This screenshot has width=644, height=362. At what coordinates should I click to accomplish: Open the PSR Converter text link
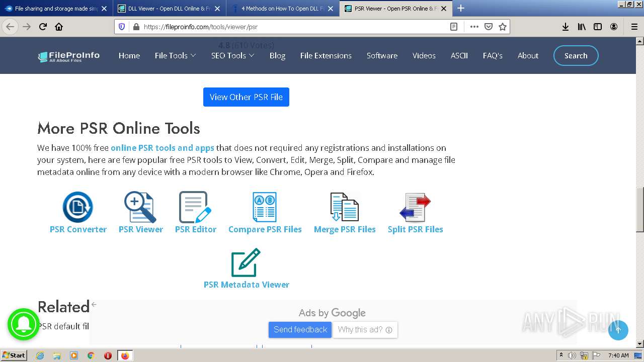tap(78, 229)
